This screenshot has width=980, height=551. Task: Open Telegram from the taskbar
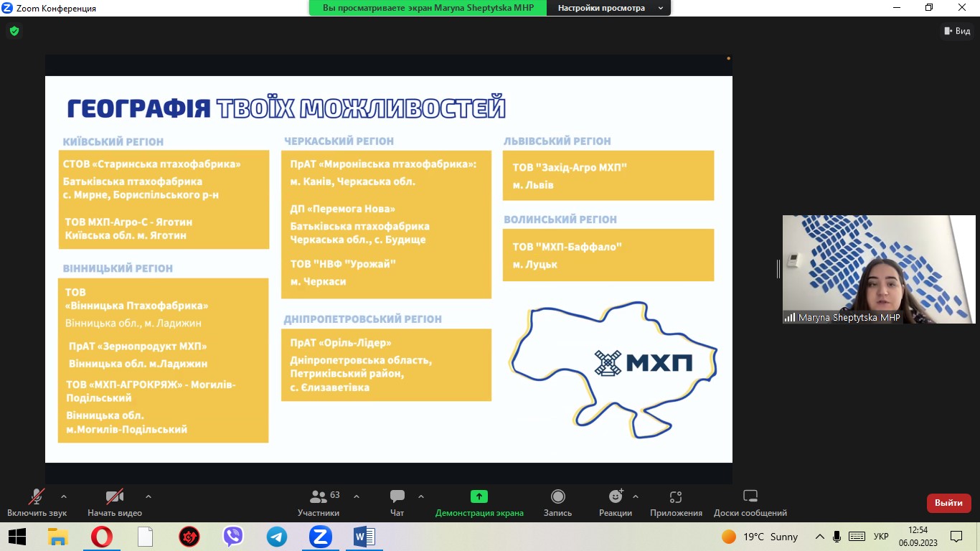pos(277,537)
